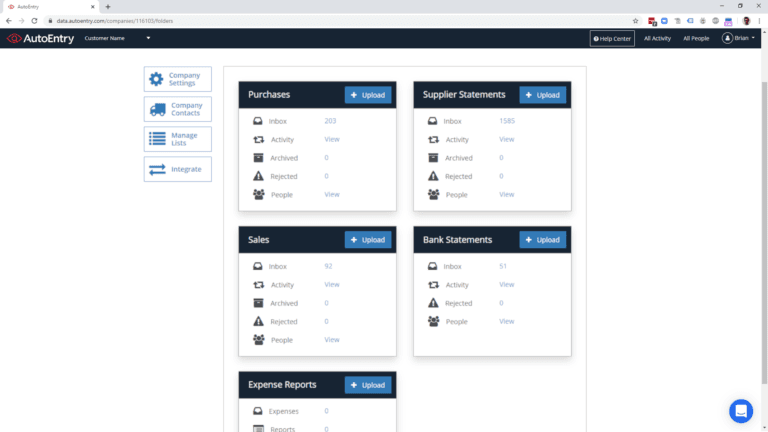Viewport: 768px width, 432px height.
Task: Click the browser reload icon
Action: [35, 20]
